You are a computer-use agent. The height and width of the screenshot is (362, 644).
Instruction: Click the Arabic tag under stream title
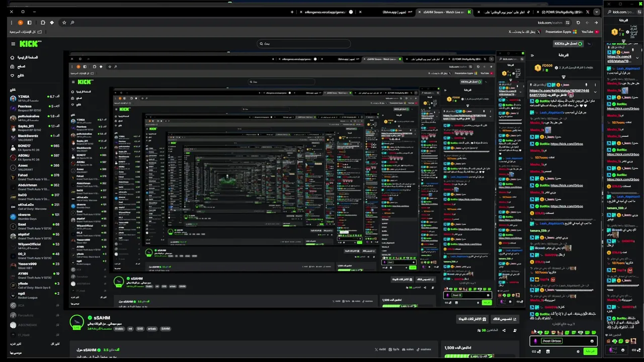point(119,329)
